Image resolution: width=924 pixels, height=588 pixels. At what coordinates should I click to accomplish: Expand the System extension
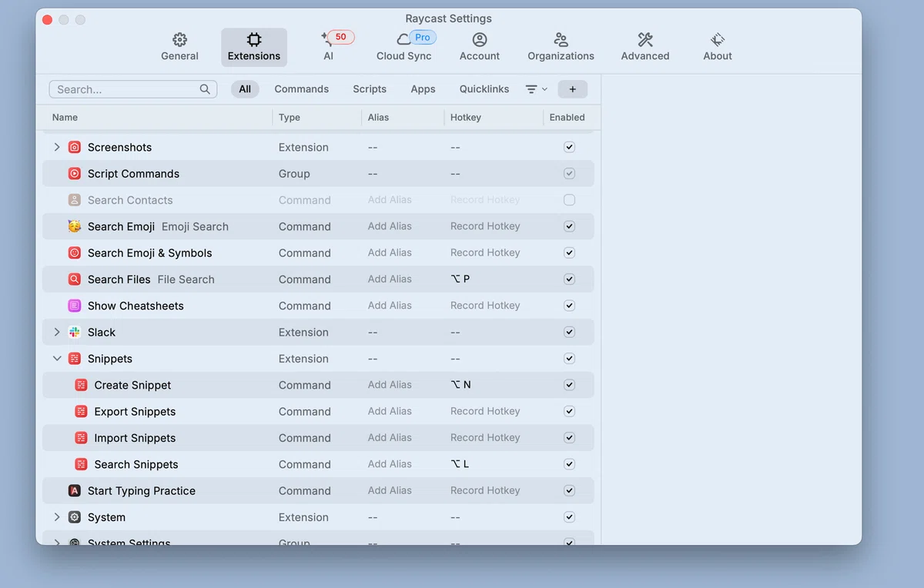coord(57,517)
